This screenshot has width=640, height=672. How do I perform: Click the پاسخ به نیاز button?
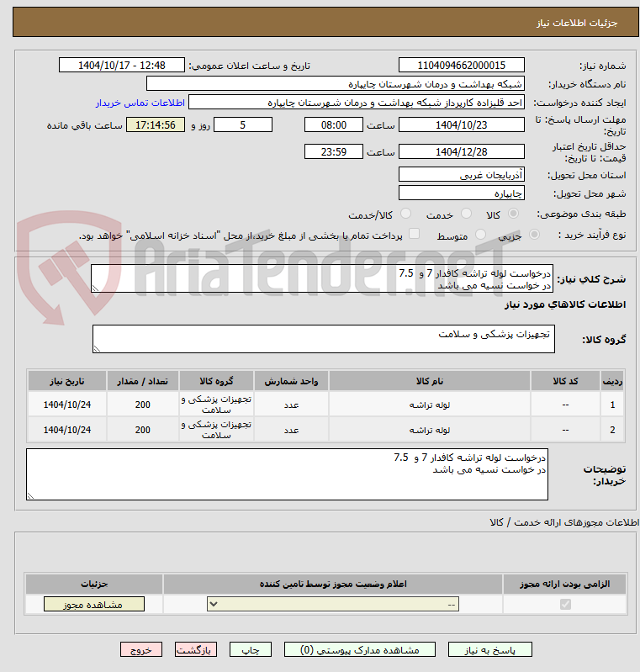click(x=490, y=650)
